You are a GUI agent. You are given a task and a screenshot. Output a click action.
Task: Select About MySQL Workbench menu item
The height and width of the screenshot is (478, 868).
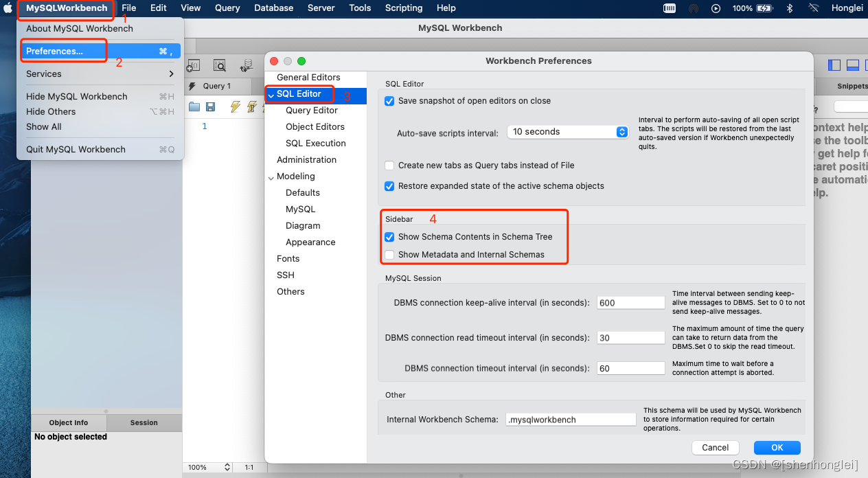coord(100,29)
